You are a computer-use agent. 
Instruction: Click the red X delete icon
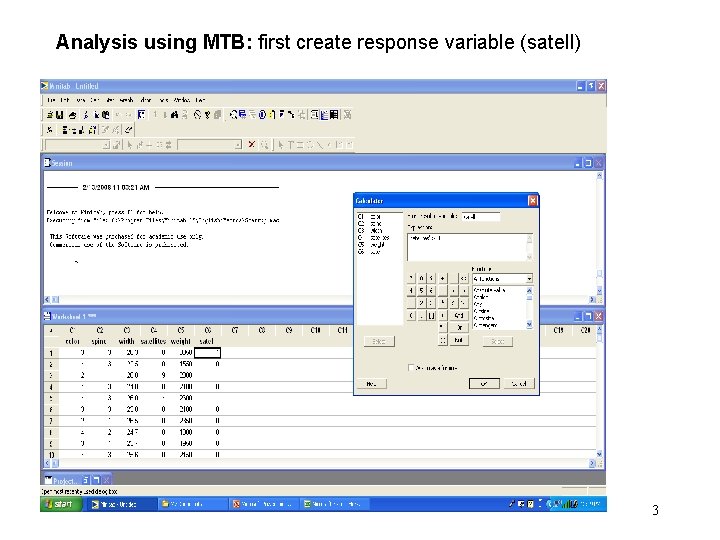pyautogui.click(x=252, y=145)
